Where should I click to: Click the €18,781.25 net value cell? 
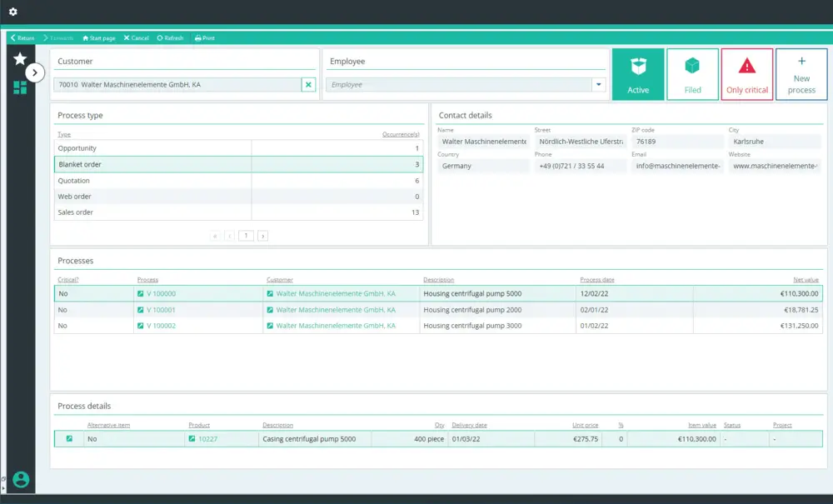tap(801, 310)
